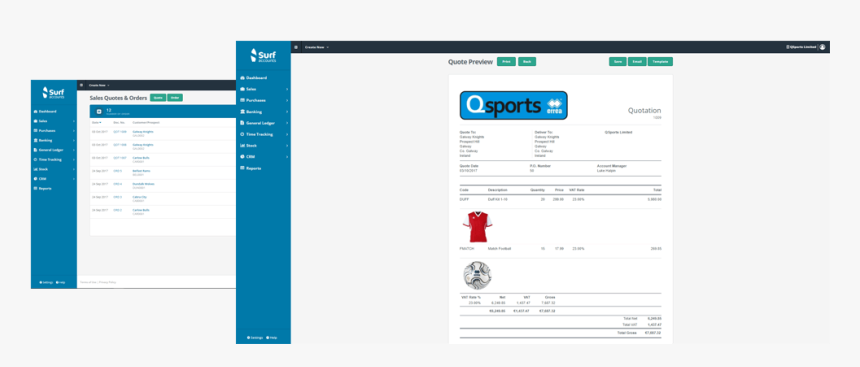Open Help icon in Quote Preview window sidebar
The width and height of the screenshot is (860, 367).
[267, 337]
